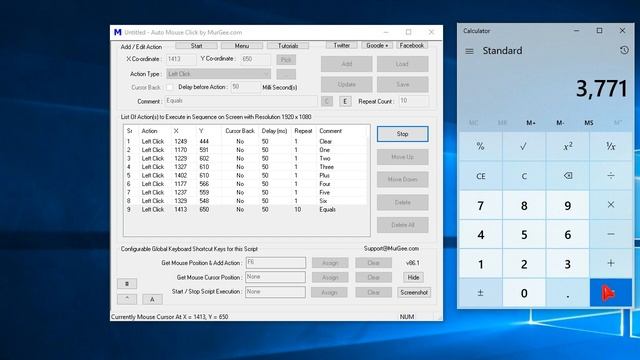The width and height of the screenshot is (640, 360).
Task: Click the x squared key
Action: (567, 146)
